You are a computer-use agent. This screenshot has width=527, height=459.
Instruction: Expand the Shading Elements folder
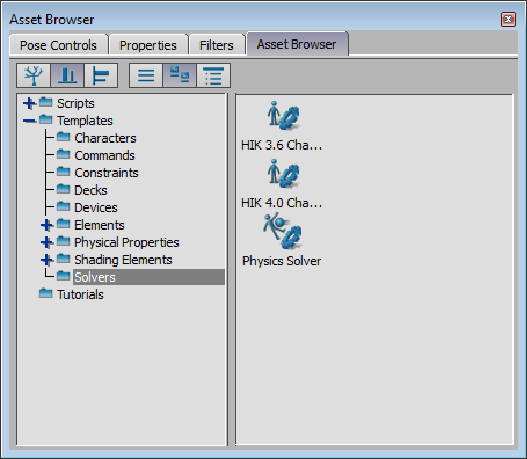pyautogui.click(x=47, y=259)
